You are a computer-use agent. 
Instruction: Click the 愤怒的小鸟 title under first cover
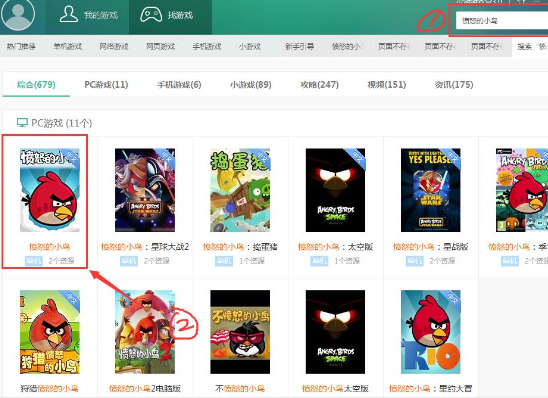[x=50, y=247]
